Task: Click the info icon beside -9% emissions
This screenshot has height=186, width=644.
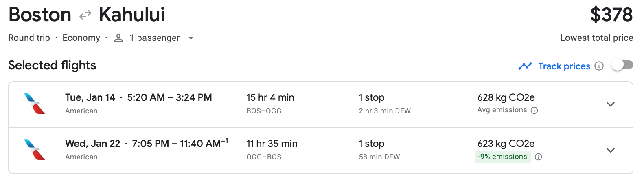Action: 538,157
